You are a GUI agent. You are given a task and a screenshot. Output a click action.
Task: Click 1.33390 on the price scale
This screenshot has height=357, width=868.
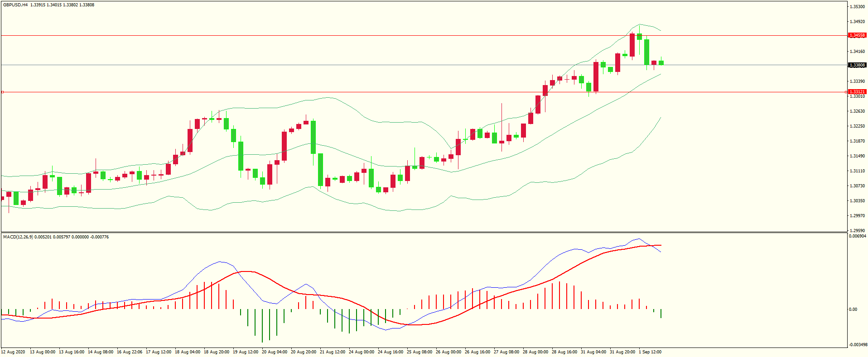pyautogui.click(x=858, y=81)
